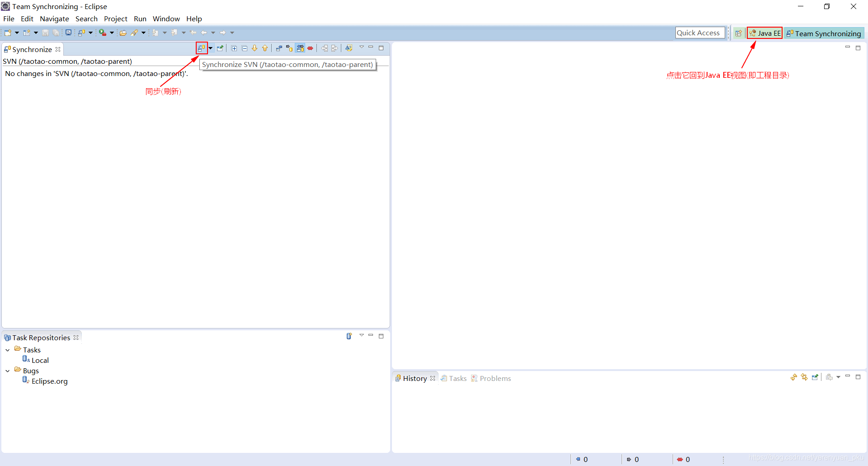
Task: Go to next difference down arrow
Action: [x=255, y=48]
